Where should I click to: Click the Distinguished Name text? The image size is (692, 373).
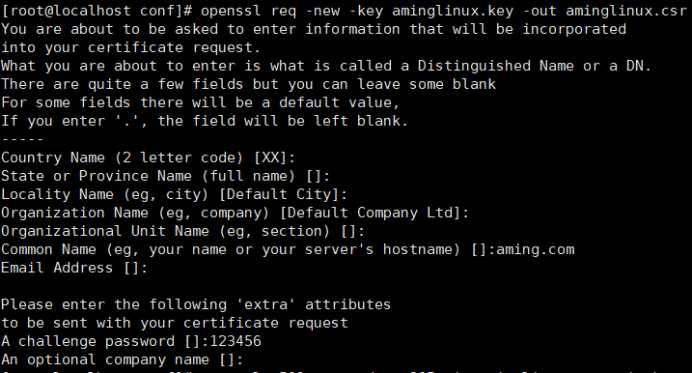tap(496, 66)
